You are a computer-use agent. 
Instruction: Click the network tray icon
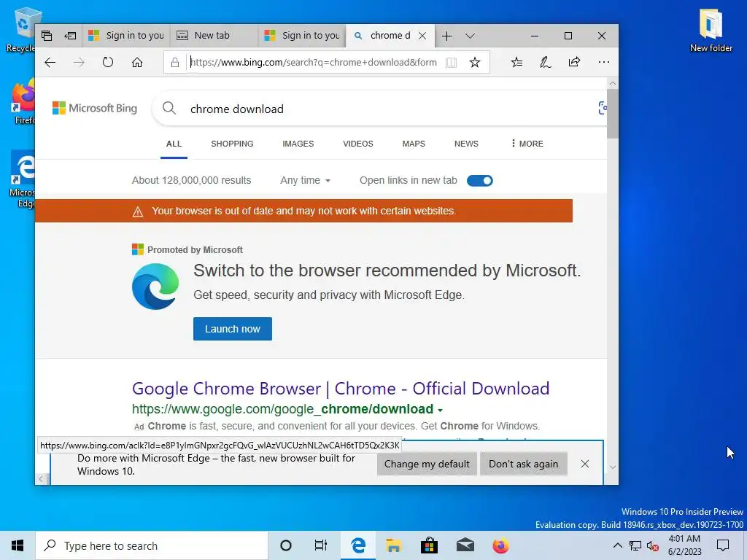coord(635,546)
